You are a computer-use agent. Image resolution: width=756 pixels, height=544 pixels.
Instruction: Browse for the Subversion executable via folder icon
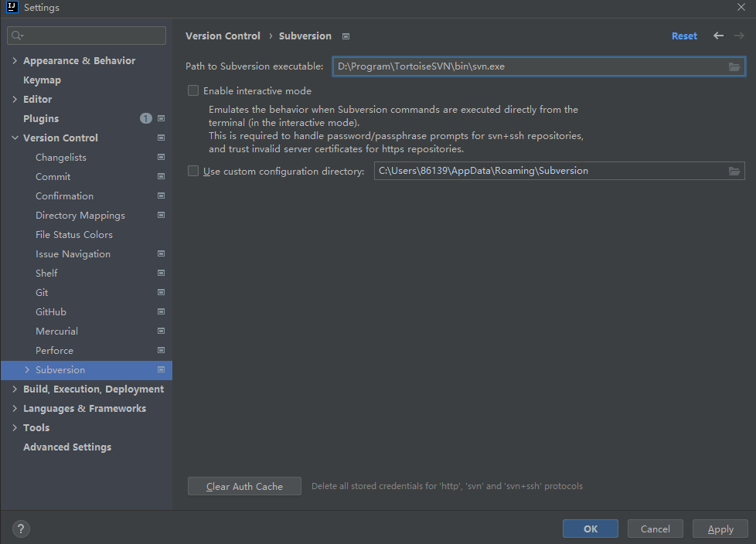click(734, 66)
